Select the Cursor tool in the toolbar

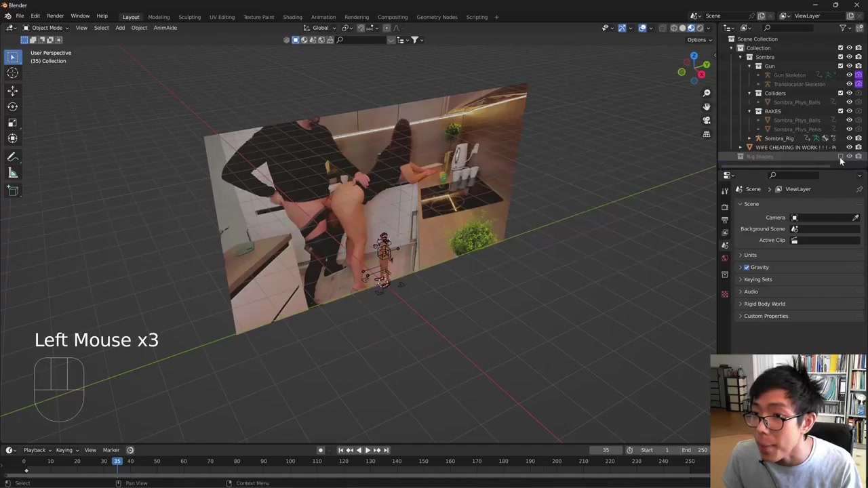pyautogui.click(x=12, y=73)
